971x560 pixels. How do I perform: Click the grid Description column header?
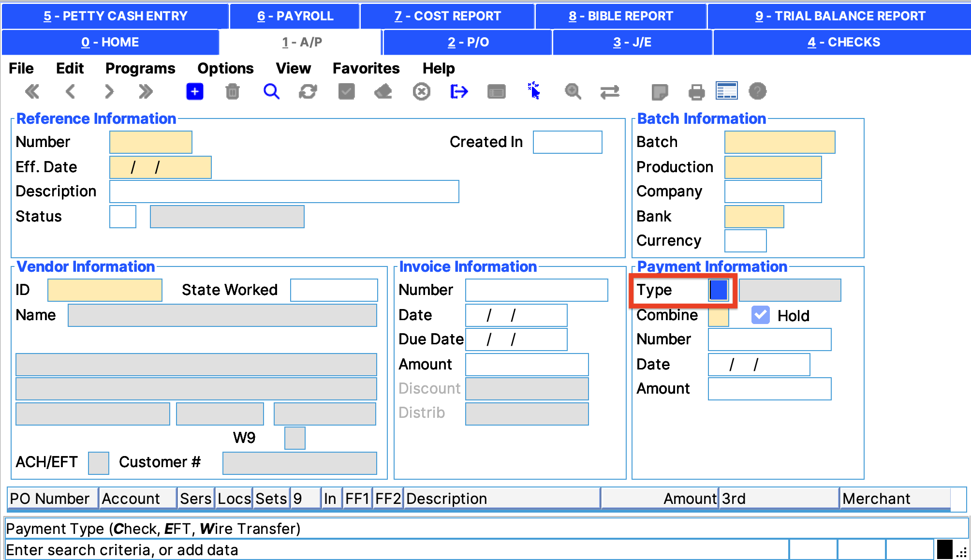pos(502,499)
